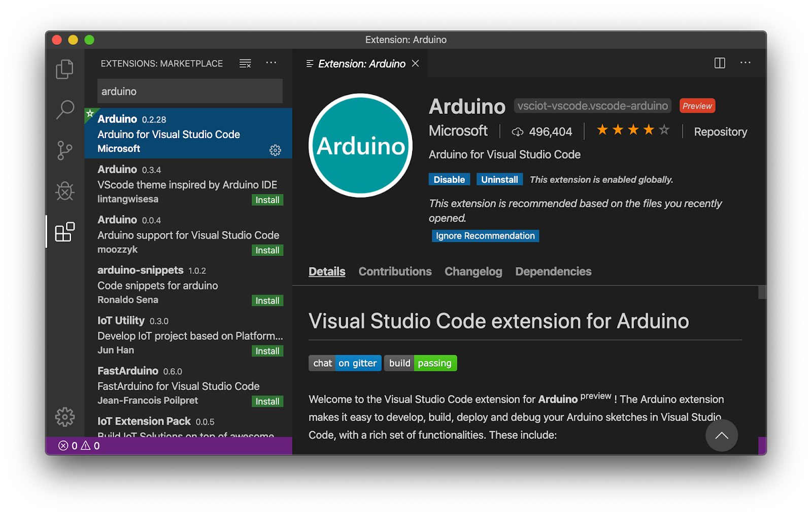Select the Extension: Arduino editor tab
Image resolution: width=812 pixels, height=515 pixels.
[361, 63]
